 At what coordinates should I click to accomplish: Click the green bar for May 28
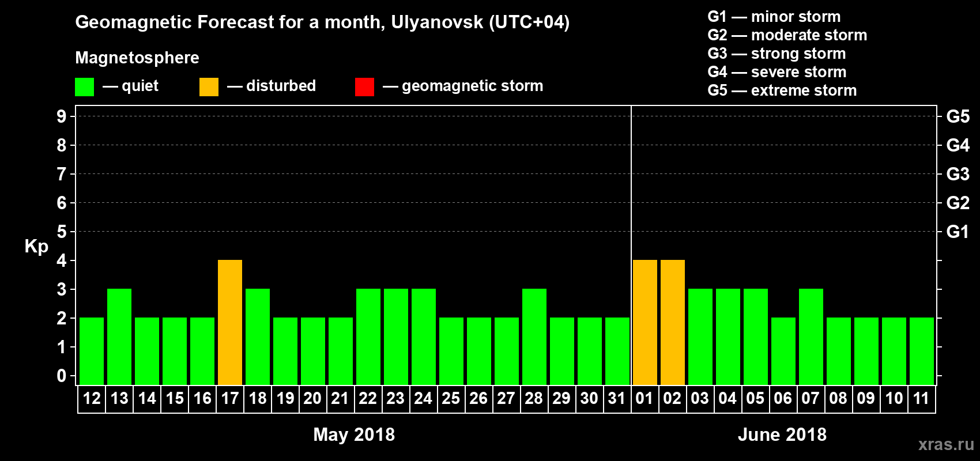534,337
